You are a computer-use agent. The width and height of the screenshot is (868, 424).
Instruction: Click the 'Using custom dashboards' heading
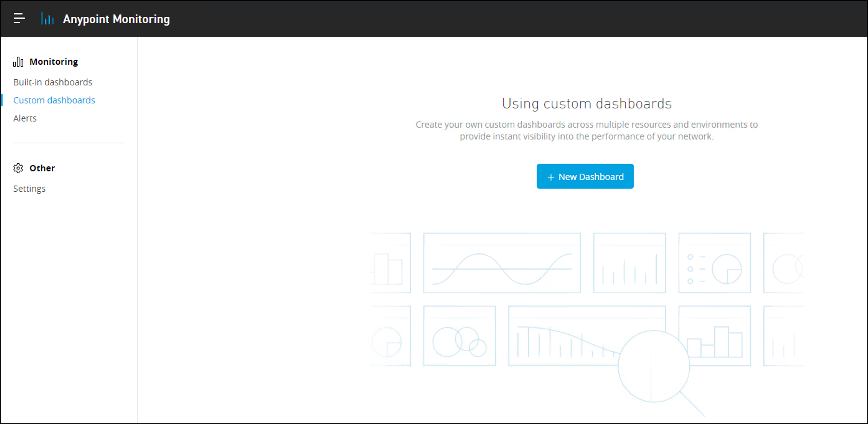[587, 103]
